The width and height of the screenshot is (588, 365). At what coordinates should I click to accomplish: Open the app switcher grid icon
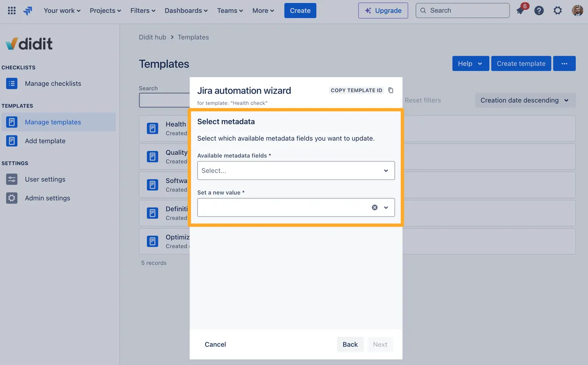pos(12,11)
